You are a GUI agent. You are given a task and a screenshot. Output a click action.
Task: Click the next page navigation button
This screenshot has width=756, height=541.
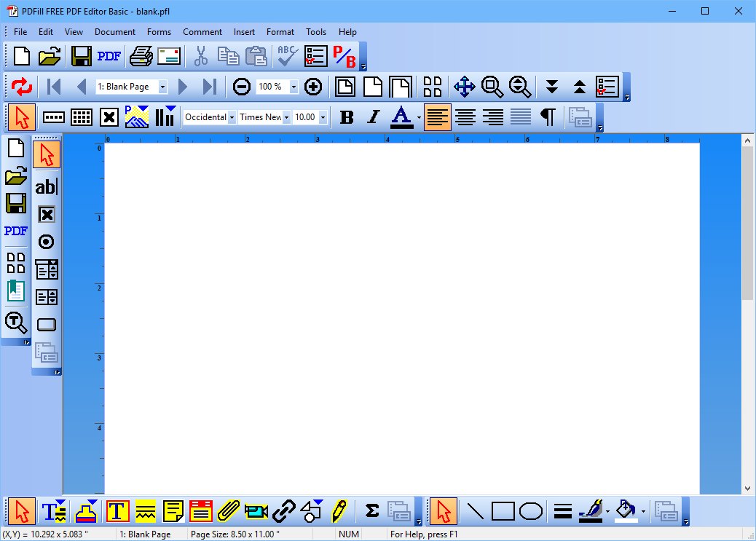click(x=183, y=86)
